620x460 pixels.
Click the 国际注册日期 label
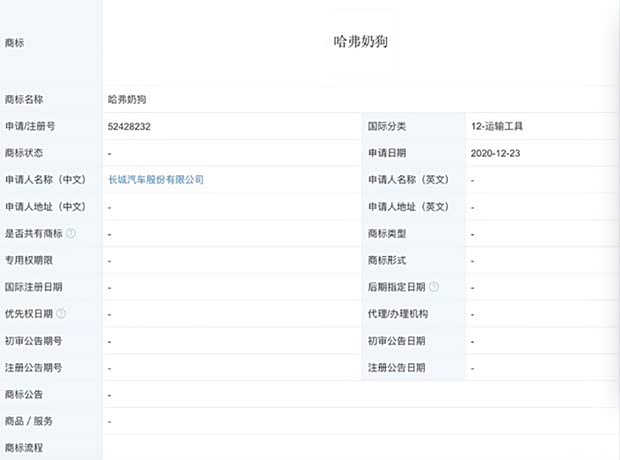click(x=34, y=287)
